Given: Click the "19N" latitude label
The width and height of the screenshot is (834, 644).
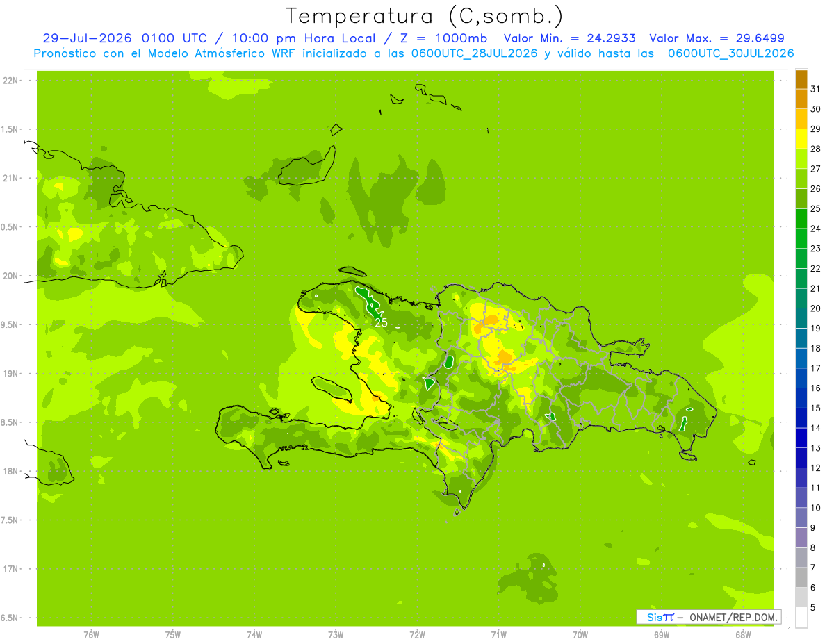Looking at the screenshot, I should tap(10, 374).
